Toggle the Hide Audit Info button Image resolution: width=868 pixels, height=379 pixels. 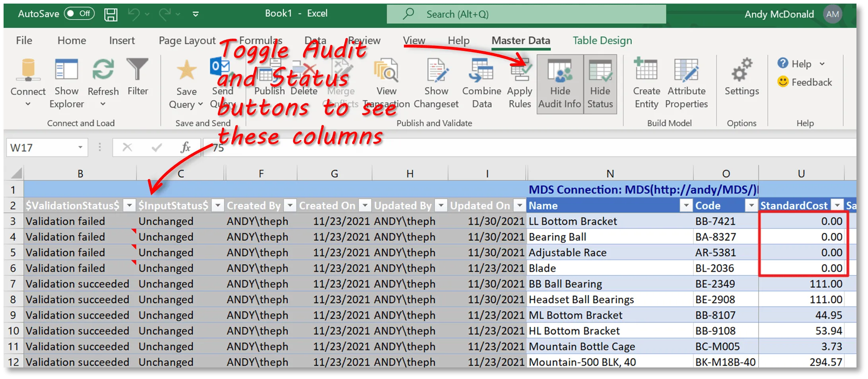560,84
